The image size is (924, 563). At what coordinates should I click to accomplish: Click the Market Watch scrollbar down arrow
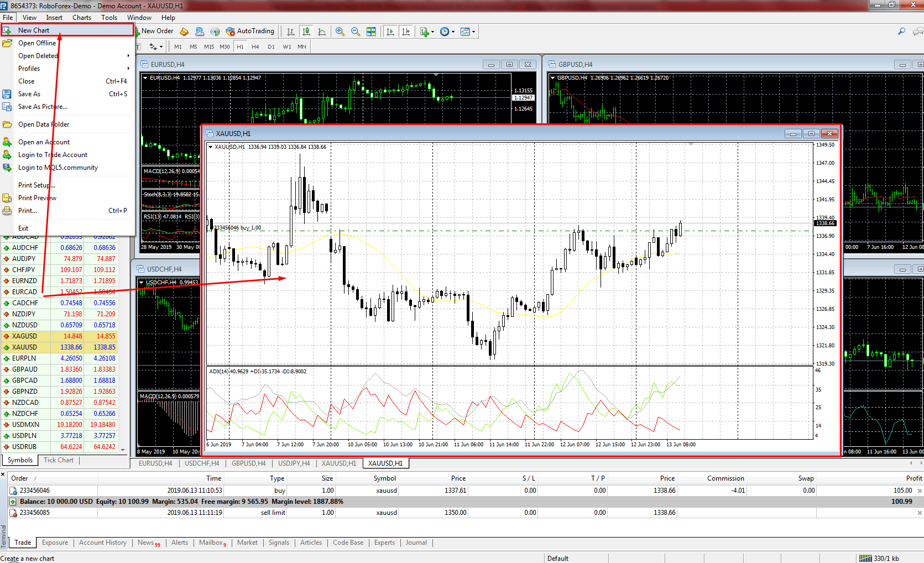(123, 450)
